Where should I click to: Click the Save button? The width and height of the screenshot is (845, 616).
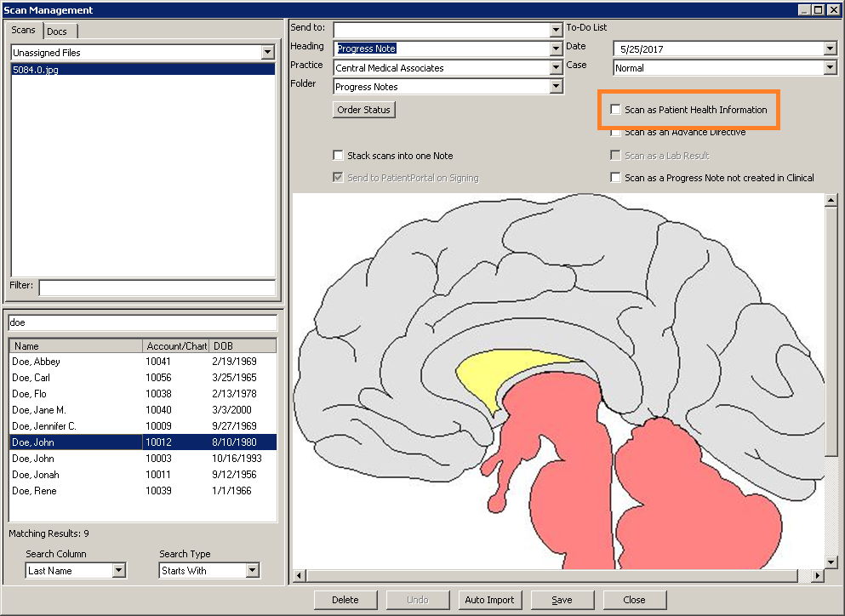(562, 600)
